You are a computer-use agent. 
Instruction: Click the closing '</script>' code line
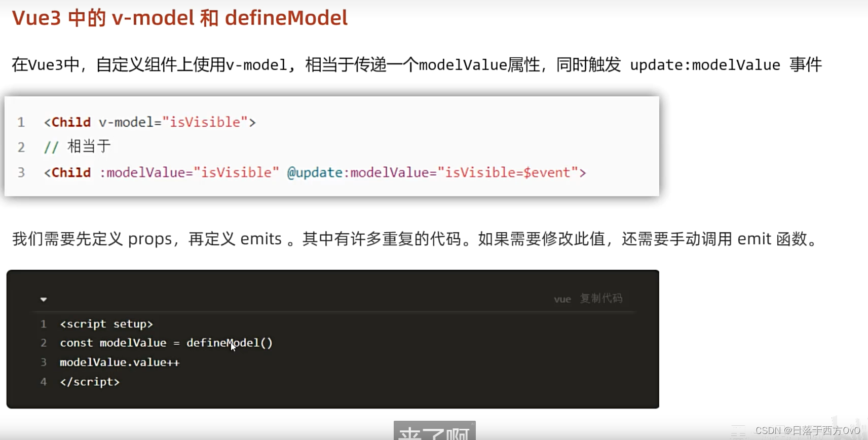[90, 382]
